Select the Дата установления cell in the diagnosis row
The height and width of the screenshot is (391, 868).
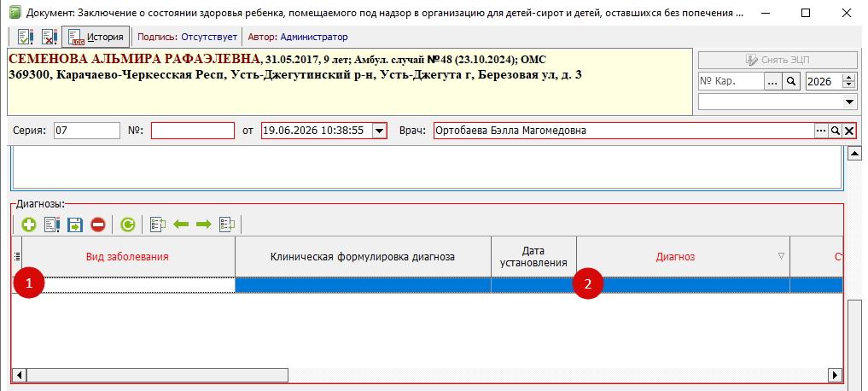click(x=533, y=284)
